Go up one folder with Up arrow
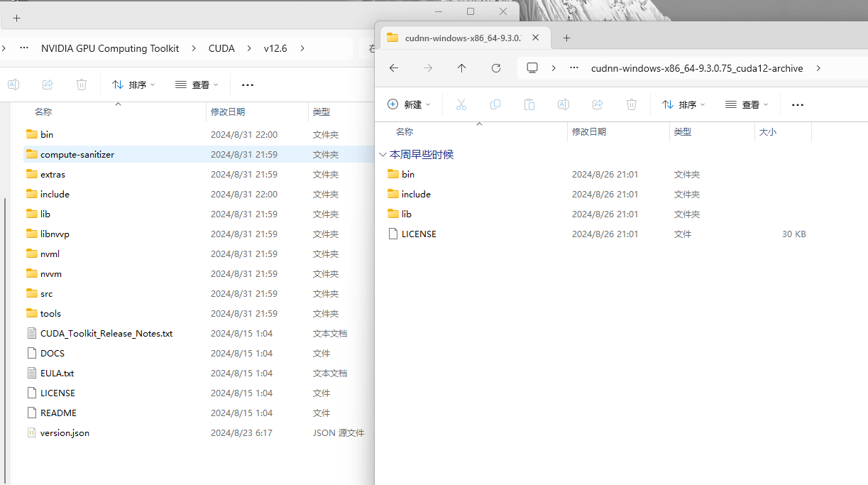The width and height of the screenshot is (868, 485). click(462, 68)
